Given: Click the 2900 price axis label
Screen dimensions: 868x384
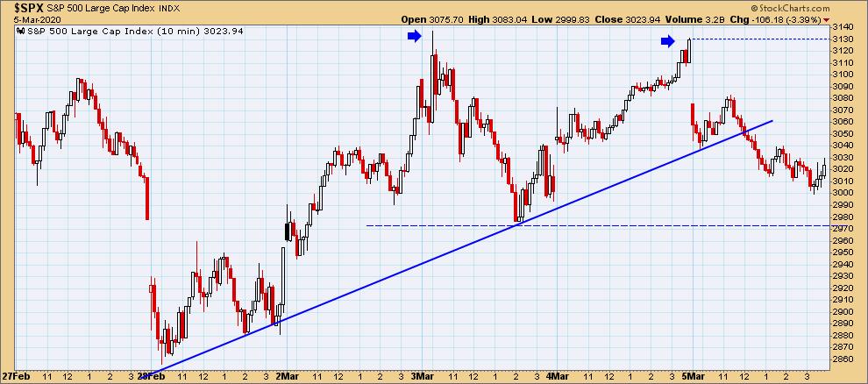Looking at the screenshot, I should pos(842,311).
